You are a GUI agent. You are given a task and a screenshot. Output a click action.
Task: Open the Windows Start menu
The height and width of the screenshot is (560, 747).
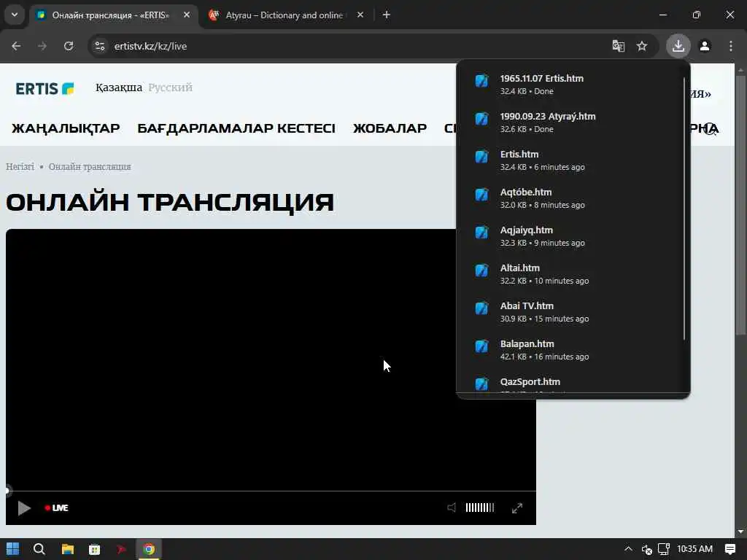[x=13, y=549]
